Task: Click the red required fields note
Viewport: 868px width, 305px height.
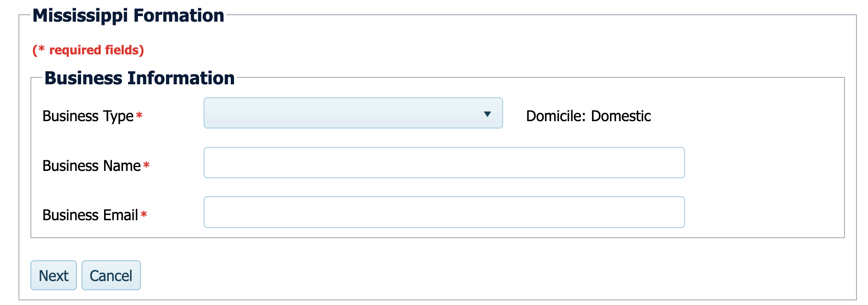Action: (88, 50)
